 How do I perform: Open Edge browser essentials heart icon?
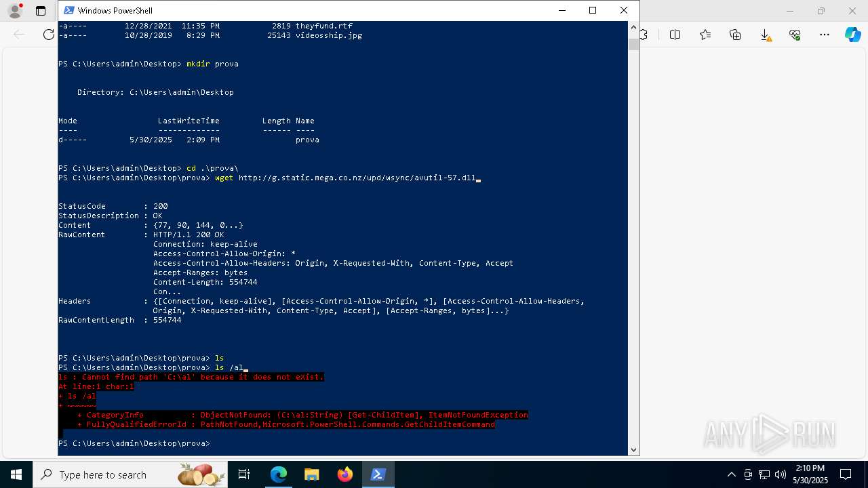[795, 35]
